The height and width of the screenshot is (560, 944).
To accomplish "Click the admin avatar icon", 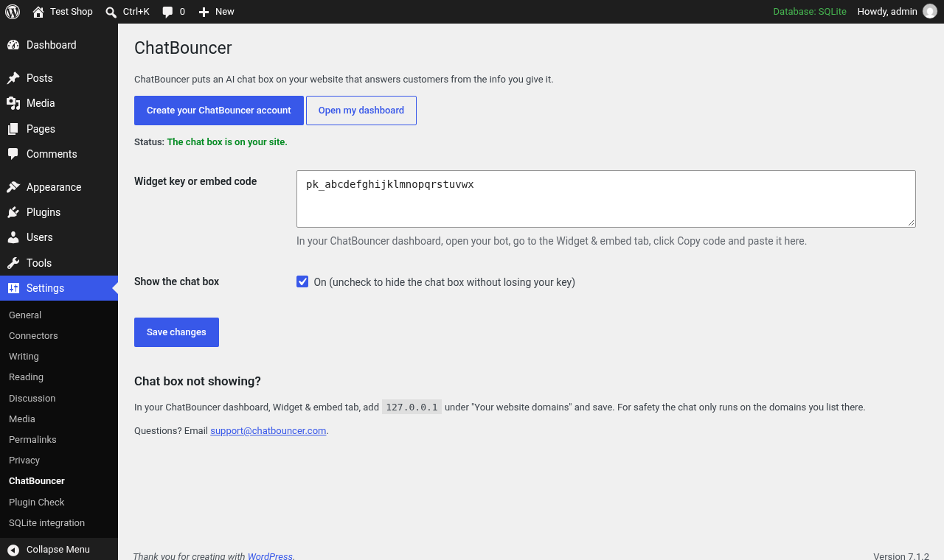I will [930, 12].
